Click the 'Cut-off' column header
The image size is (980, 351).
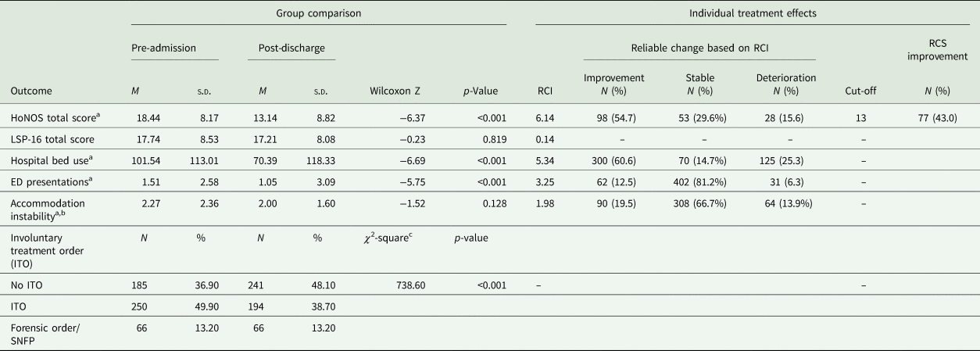860,91
